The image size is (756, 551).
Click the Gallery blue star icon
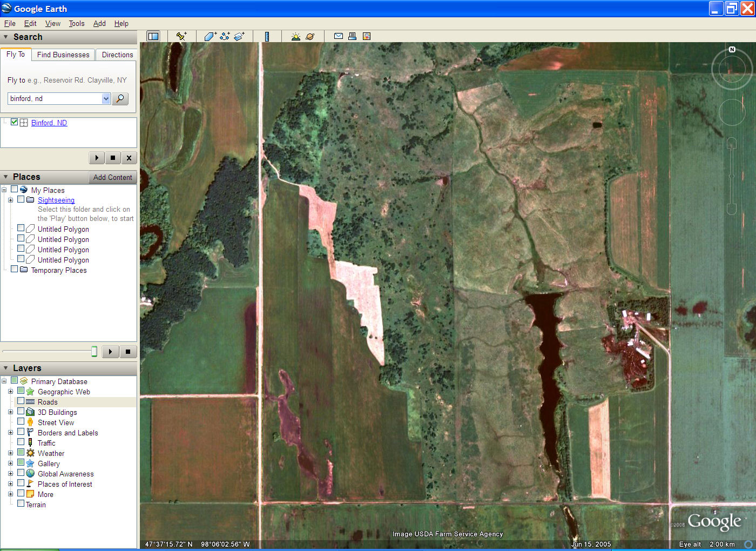click(30, 463)
